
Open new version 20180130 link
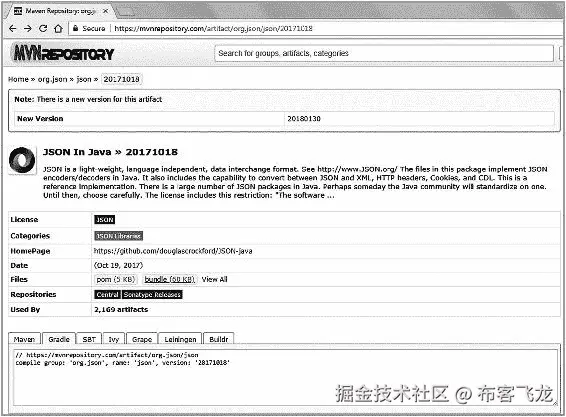pyautogui.click(x=304, y=118)
